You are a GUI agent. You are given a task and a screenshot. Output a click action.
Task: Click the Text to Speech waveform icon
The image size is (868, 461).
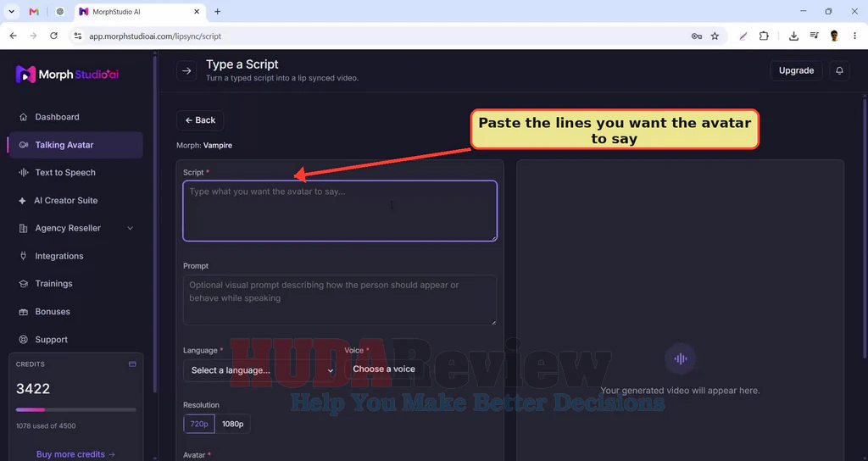coord(23,173)
